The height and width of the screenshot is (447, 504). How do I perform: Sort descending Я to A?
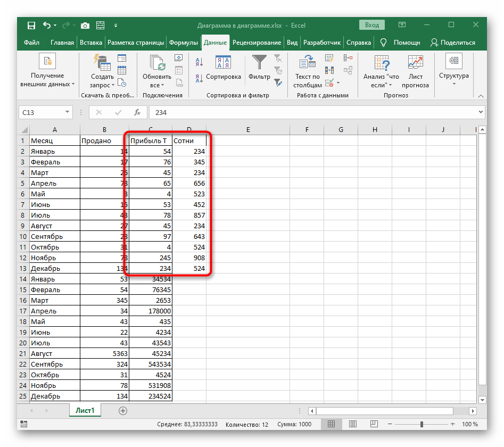click(199, 78)
